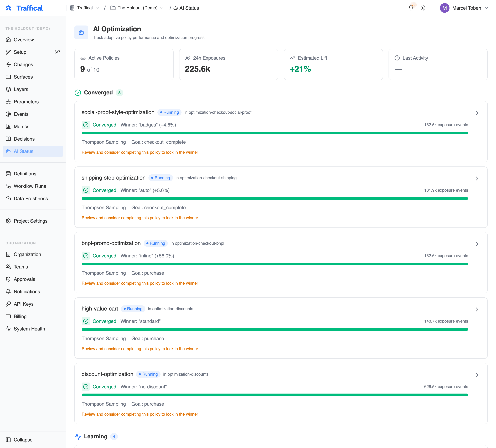This screenshot has height=448, width=496.
Task: Open Setup page in sidebar
Action: coord(33,52)
